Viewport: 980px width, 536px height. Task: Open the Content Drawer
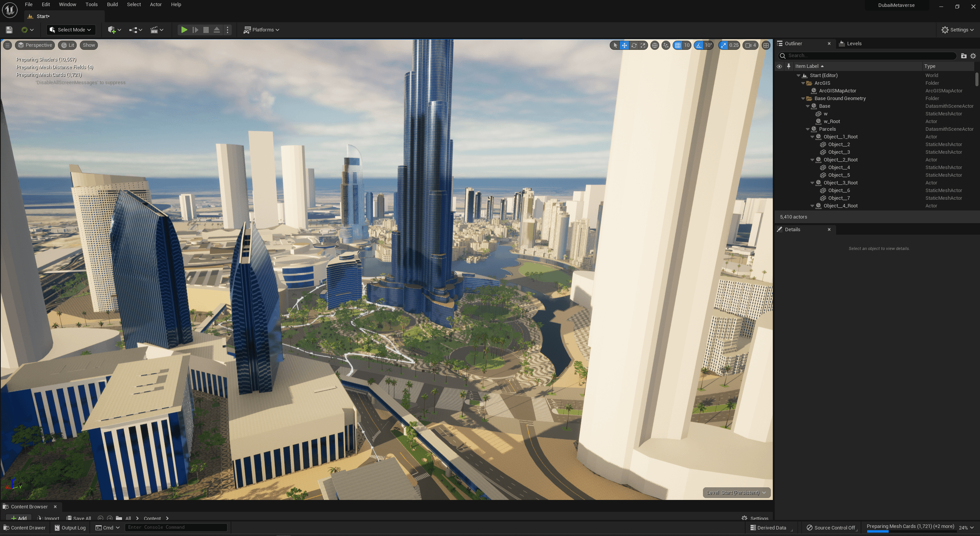(x=25, y=528)
